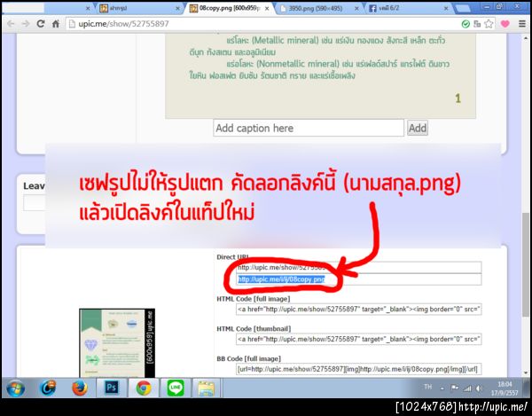Image resolution: width=532 pixels, height=416 pixels.
Task: Click the browser Back arrow
Action: pyautogui.click(x=11, y=24)
